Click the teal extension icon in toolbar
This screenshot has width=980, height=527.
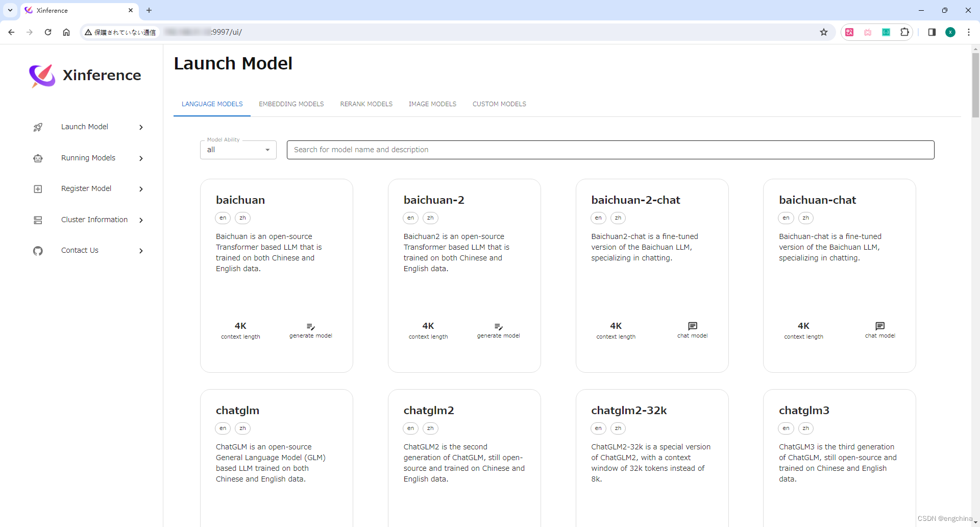886,32
